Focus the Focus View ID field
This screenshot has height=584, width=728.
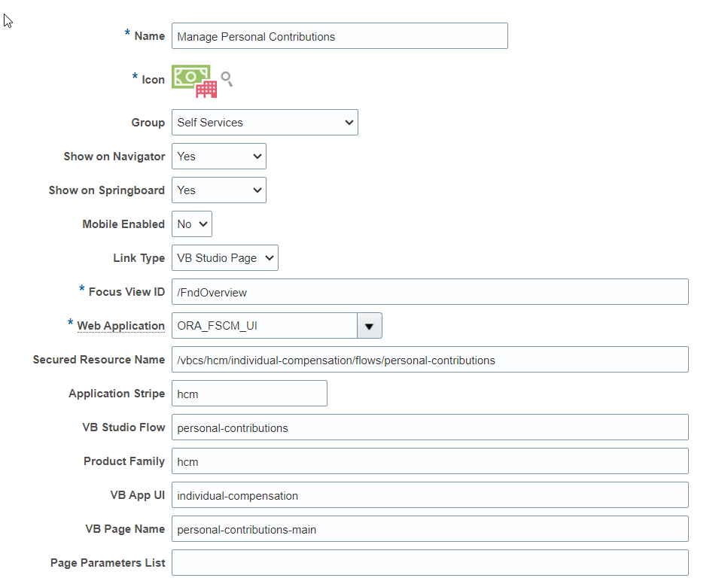[x=430, y=292]
